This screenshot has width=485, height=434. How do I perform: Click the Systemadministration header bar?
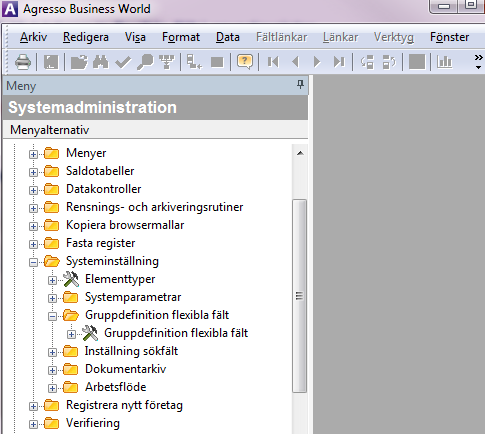click(155, 107)
